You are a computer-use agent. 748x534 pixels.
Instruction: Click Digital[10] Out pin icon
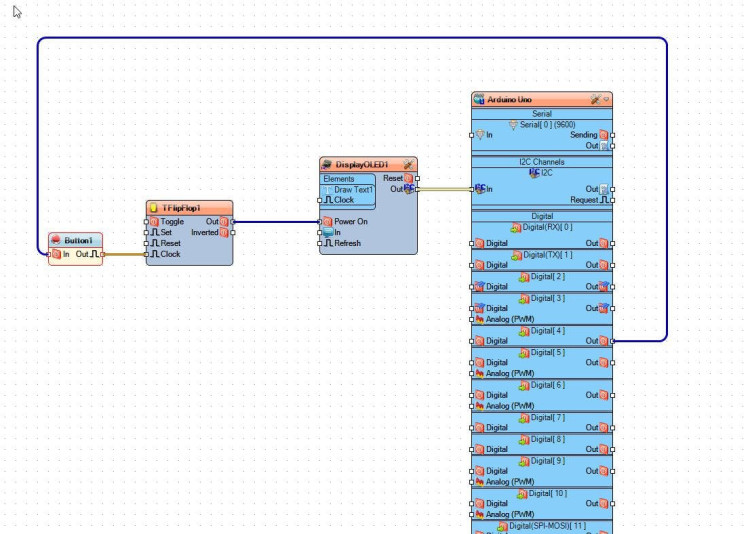pyautogui.click(x=604, y=503)
